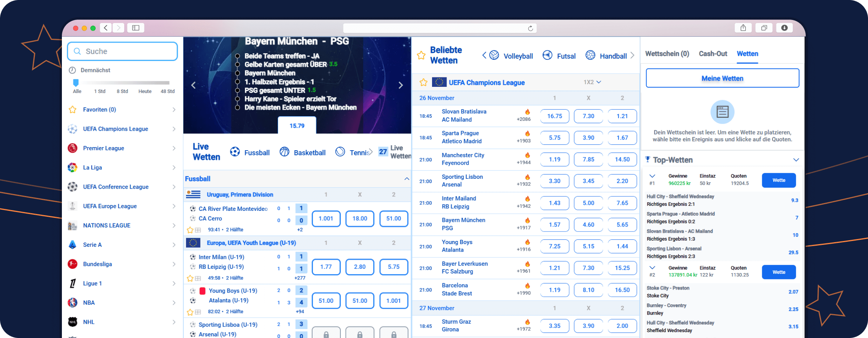This screenshot has height=338, width=868.
Task: Favorite the Young Boys (U-19) match
Action: pos(190,312)
